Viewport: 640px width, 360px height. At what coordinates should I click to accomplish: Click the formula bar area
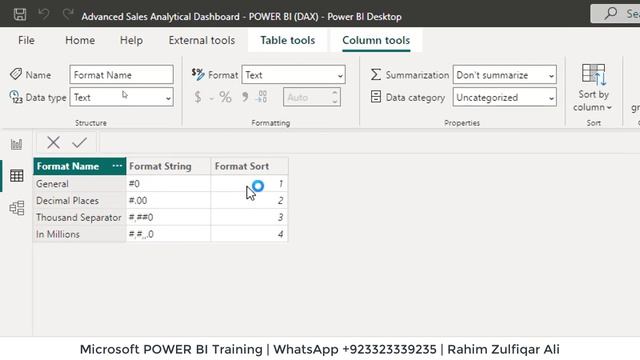click(x=369, y=142)
